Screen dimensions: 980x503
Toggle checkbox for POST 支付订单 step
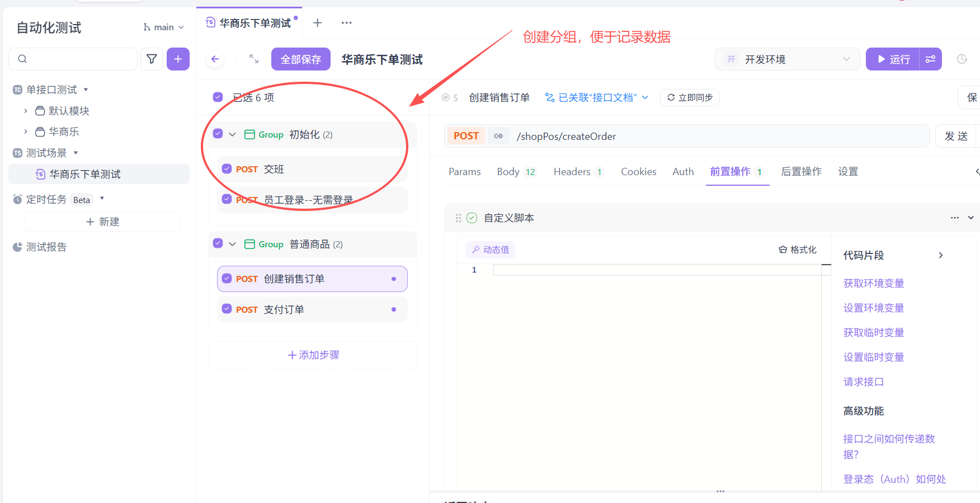click(x=227, y=309)
